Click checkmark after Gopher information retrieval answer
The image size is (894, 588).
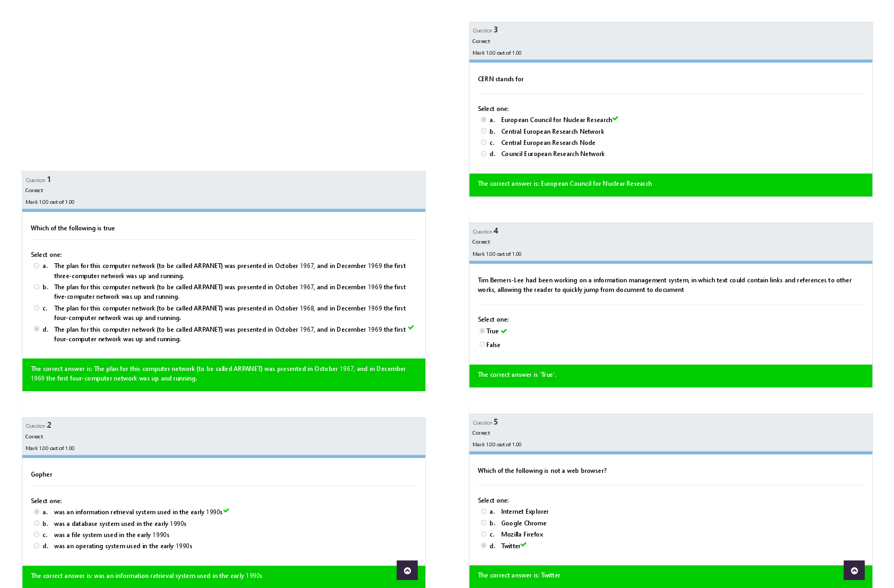[x=226, y=511]
